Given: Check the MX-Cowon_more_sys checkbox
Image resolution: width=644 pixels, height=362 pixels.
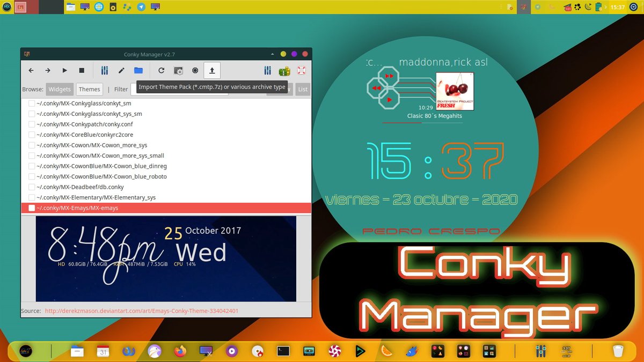Looking at the screenshot, I should (x=32, y=145).
